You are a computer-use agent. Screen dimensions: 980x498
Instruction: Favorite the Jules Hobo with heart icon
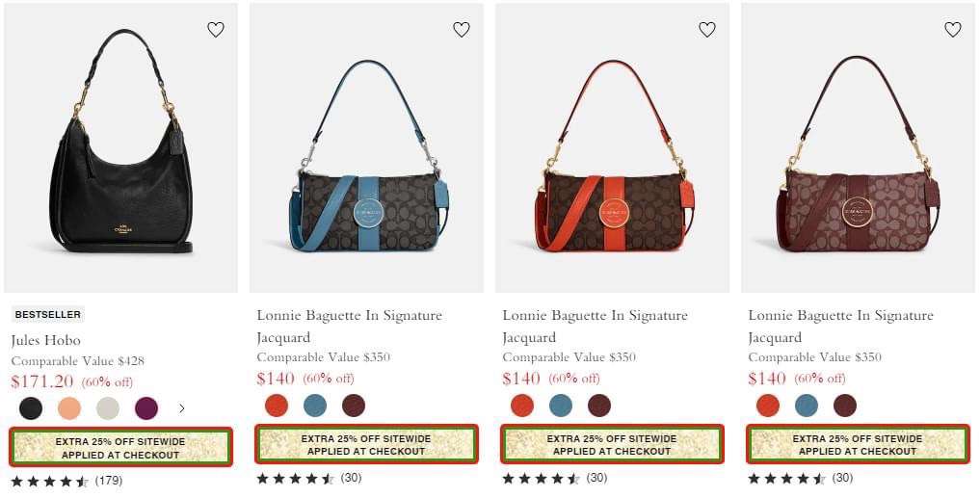pos(216,29)
